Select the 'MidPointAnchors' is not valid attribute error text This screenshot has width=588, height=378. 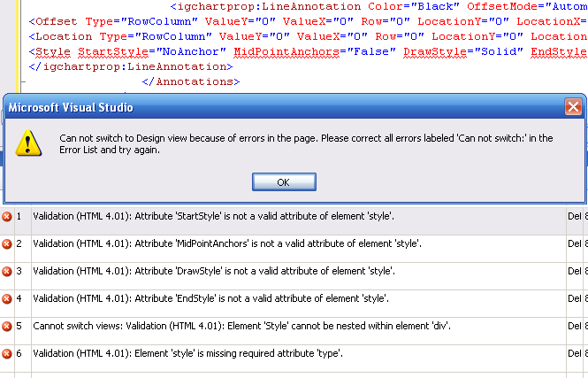[227, 243]
